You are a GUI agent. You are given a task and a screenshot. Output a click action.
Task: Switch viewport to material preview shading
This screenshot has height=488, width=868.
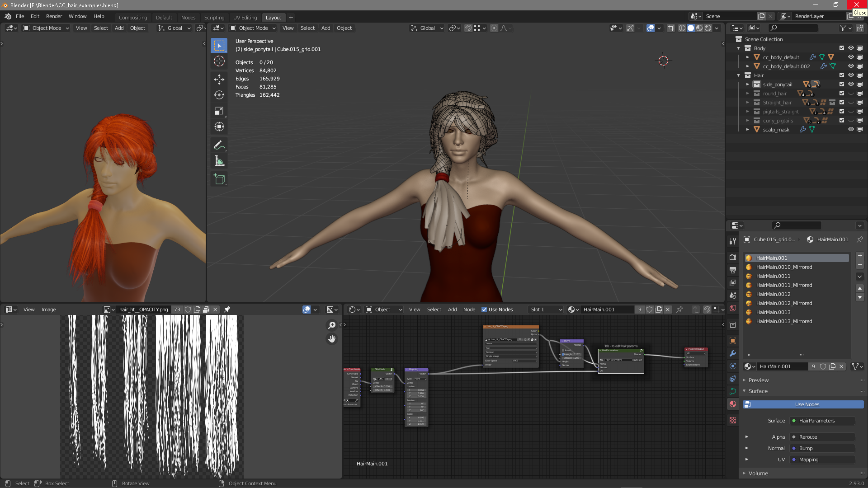(x=699, y=28)
